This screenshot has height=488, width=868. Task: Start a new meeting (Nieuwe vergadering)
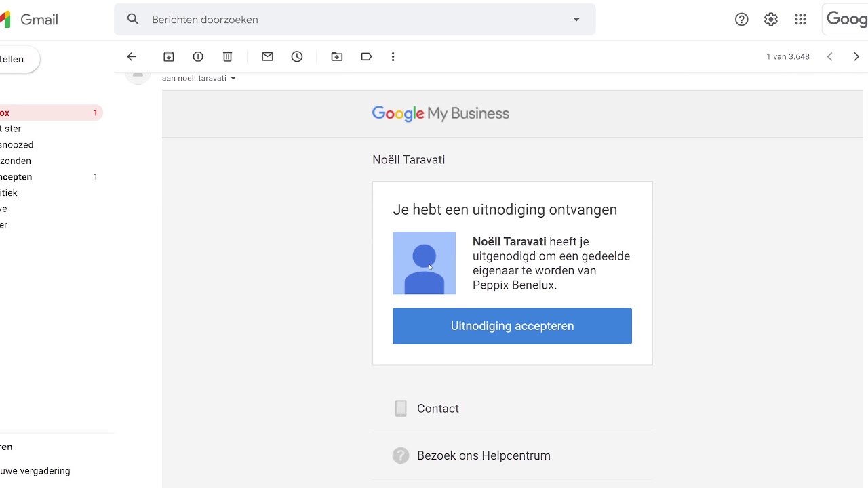(35, 471)
